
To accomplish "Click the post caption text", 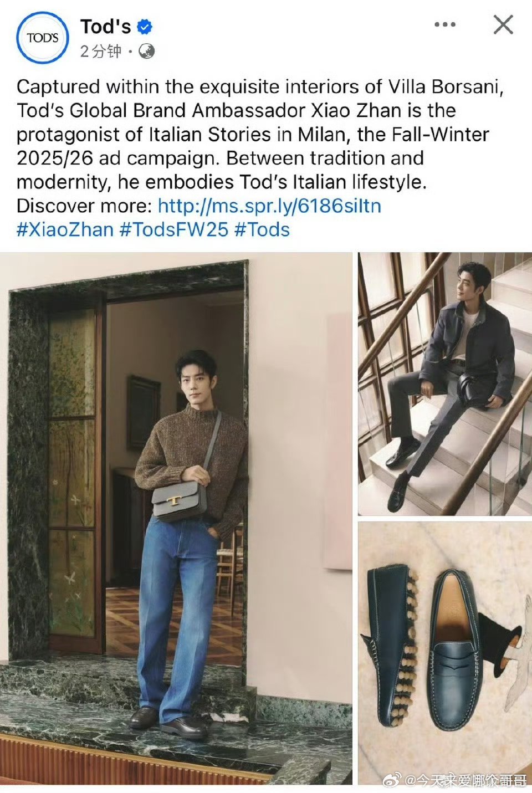I will [260, 146].
